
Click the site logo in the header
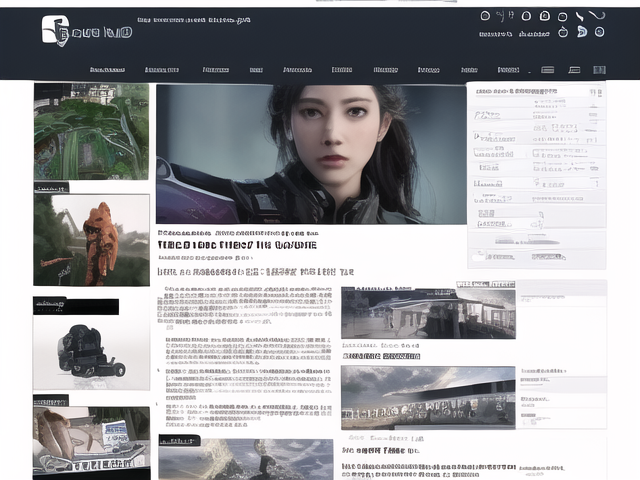click(x=86, y=31)
